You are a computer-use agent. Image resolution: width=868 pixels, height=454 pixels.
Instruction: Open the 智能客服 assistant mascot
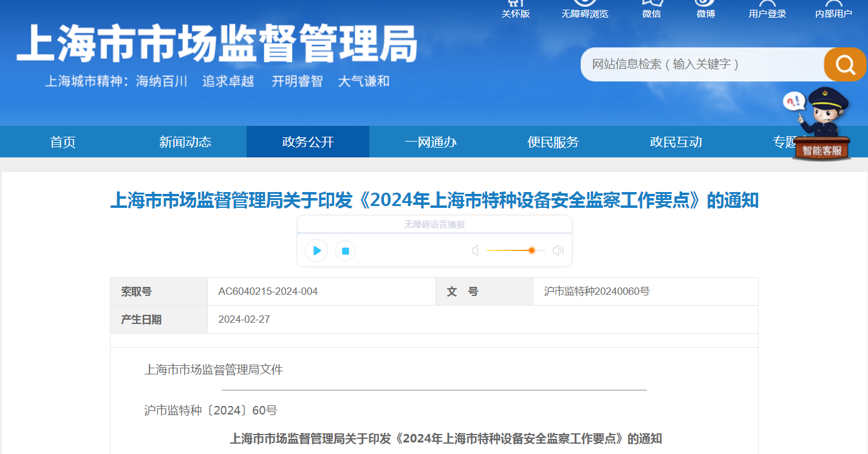822,125
